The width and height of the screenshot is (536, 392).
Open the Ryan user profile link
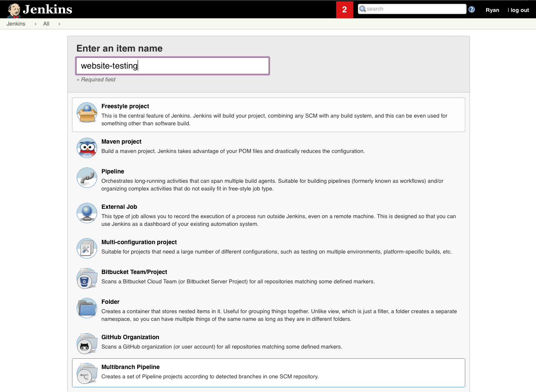pos(493,10)
